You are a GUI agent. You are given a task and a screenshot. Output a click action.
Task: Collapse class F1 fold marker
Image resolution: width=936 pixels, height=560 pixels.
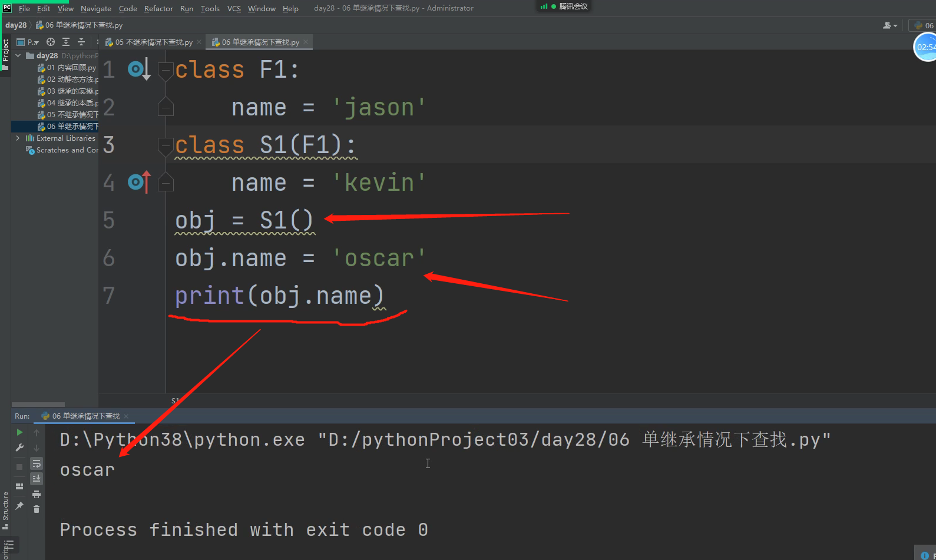[x=166, y=71]
